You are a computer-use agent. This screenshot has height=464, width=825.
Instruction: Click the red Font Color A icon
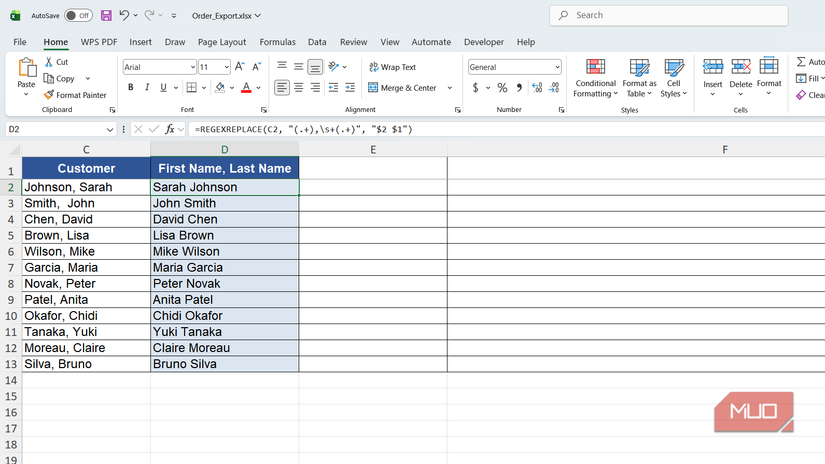(x=246, y=87)
